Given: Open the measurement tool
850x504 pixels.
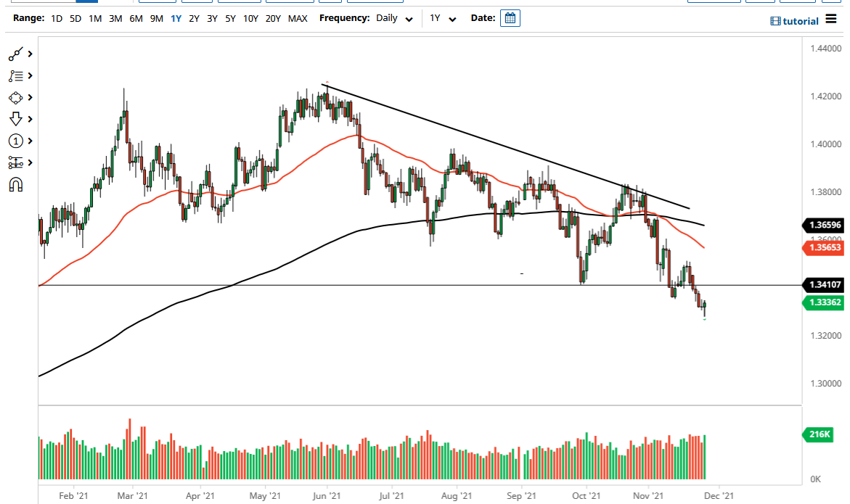Looking at the screenshot, I should [x=16, y=162].
